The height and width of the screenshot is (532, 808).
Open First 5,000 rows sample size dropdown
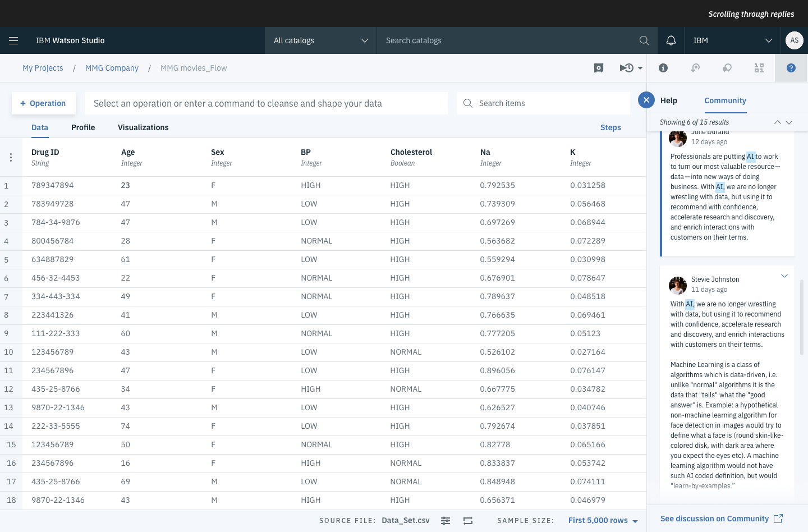coord(603,521)
